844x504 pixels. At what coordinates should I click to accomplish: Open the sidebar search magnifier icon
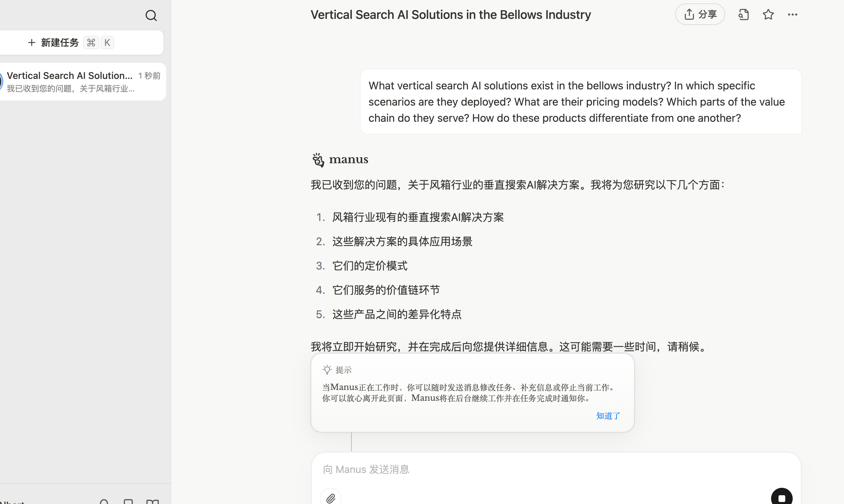(151, 15)
